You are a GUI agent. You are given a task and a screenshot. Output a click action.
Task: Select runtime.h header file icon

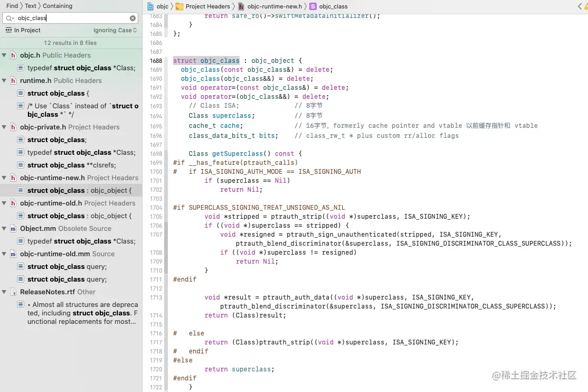click(13, 80)
